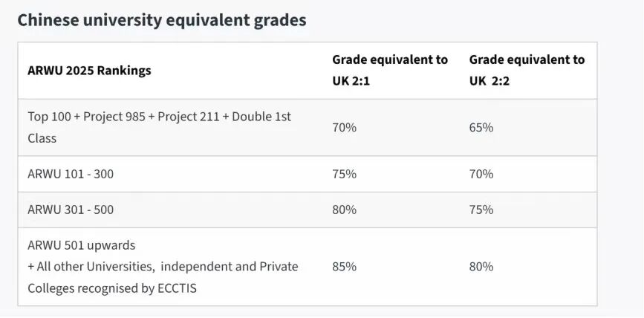Click the 75% UK 2:2 cell for ARWU 301 - 500
The height and width of the screenshot is (318, 644).
(x=481, y=210)
